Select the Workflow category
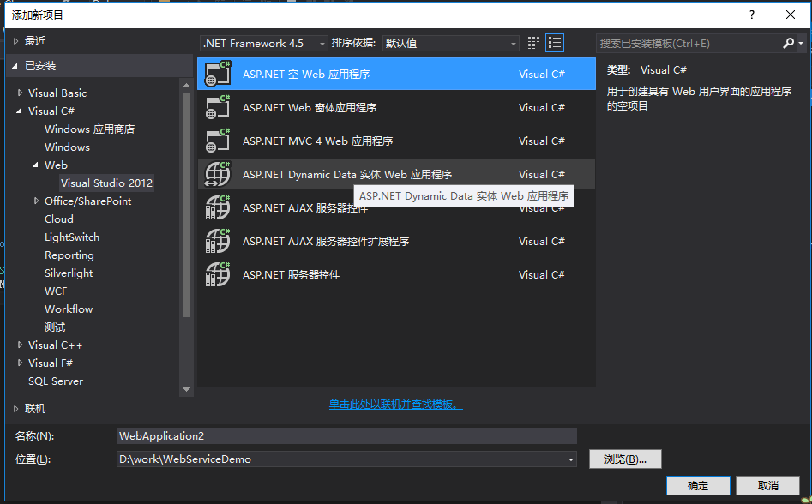The width and height of the screenshot is (812, 504). [x=69, y=309]
